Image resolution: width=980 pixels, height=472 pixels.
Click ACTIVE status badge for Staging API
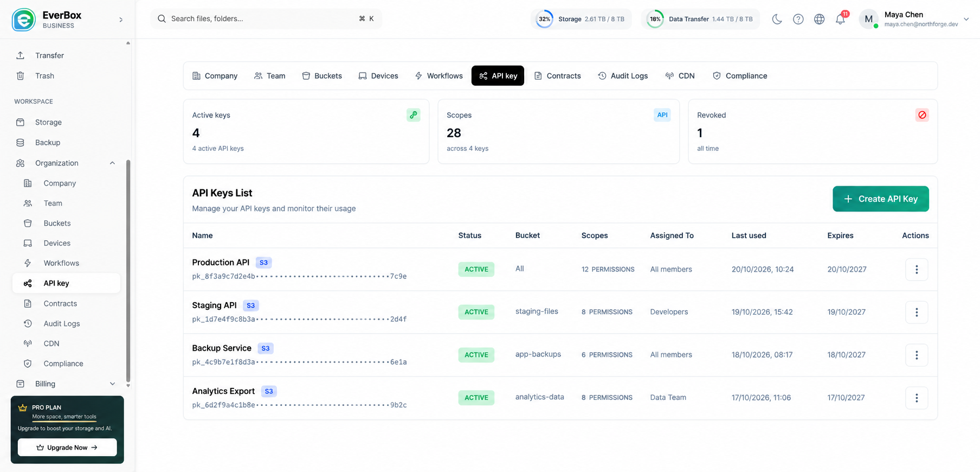point(476,312)
